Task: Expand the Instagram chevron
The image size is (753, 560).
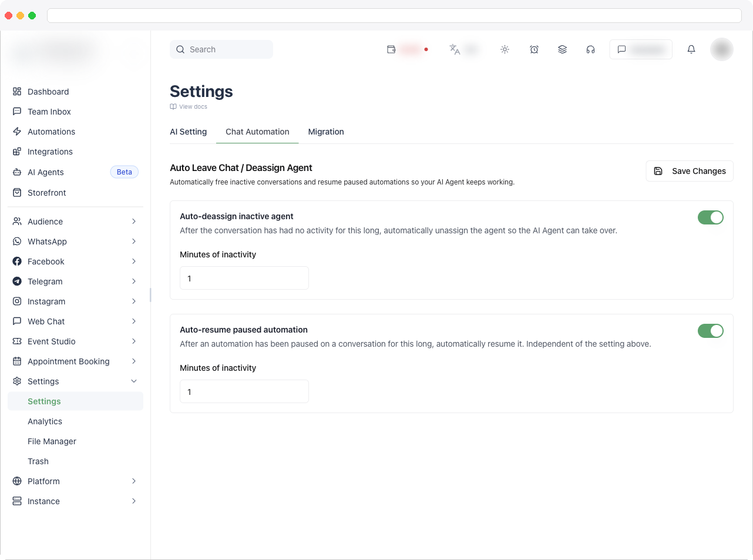Action: pyautogui.click(x=134, y=301)
